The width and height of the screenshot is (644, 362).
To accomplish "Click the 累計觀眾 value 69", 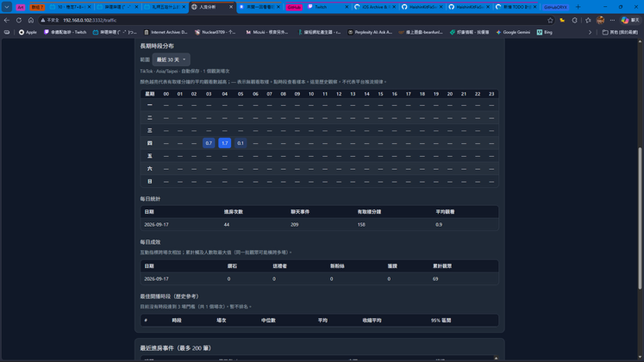I will click(x=435, y=278).
